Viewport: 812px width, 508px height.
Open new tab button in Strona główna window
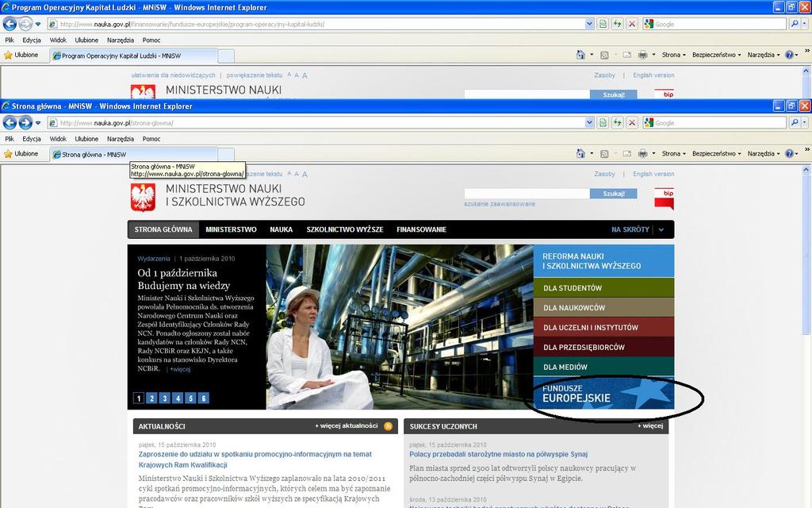(226, 155)
